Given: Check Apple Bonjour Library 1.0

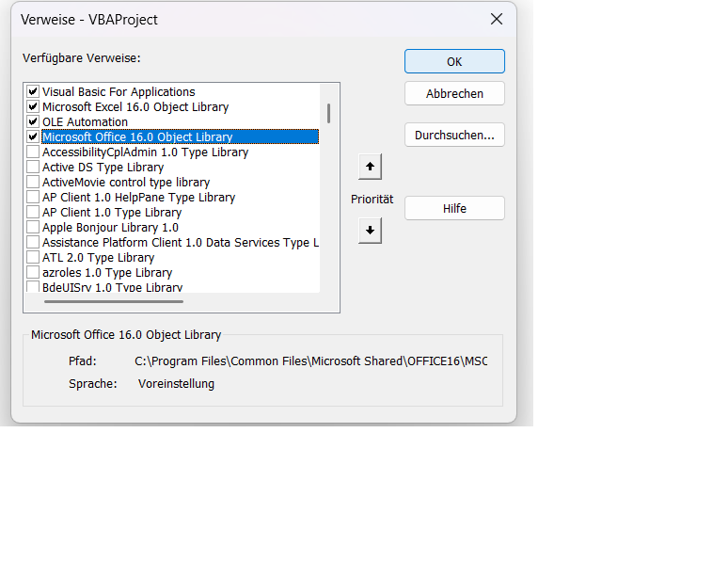Looking at the screenshot, I should [33, 227].
